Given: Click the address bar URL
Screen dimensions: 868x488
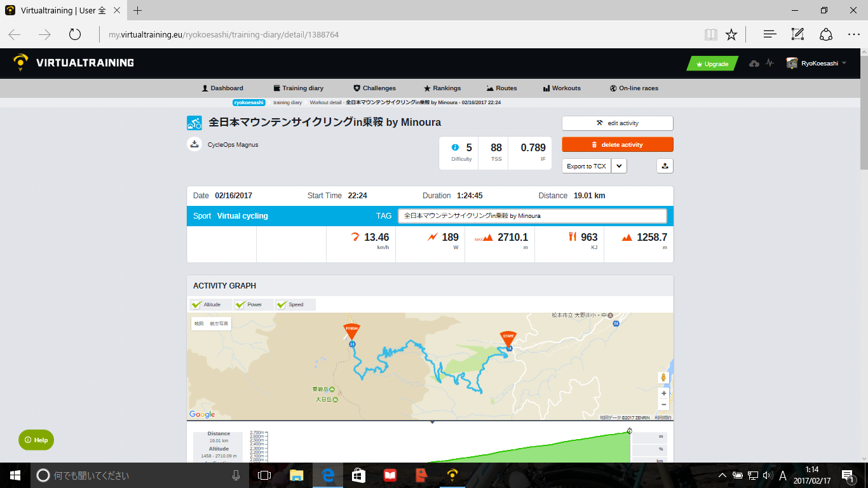Looking at the screenshot, I should click(223, 35).
